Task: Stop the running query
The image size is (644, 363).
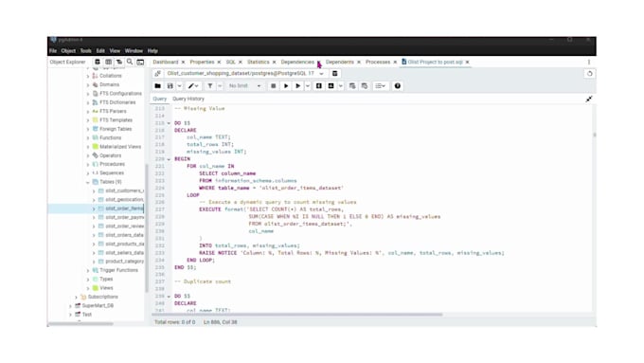Action: (x=273, y=86)
